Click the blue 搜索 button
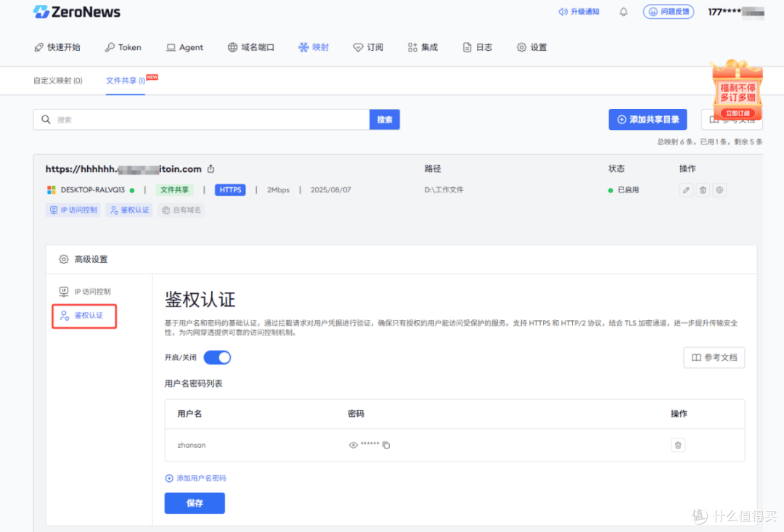The image size is (784, 532). (385, 120)
